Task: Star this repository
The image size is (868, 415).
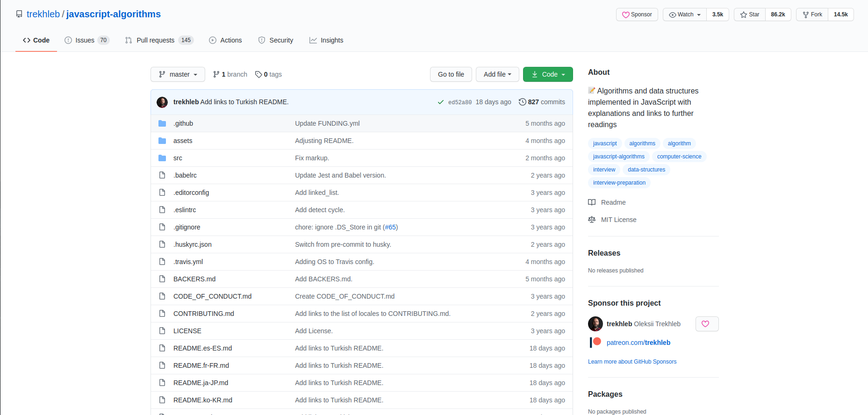Action: point(750,14)
